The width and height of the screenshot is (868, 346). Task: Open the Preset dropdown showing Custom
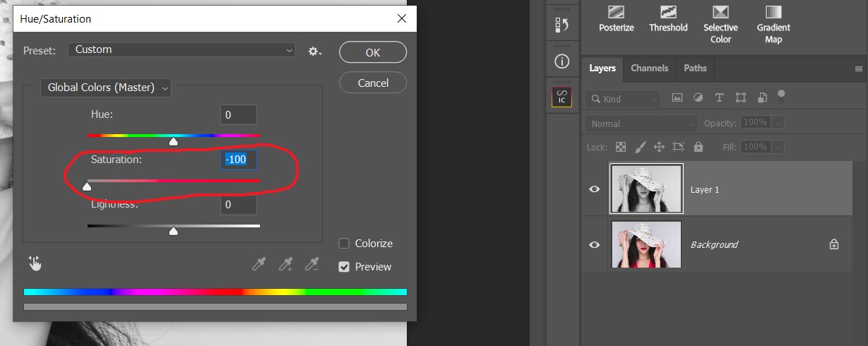click(x=182, y=50)
